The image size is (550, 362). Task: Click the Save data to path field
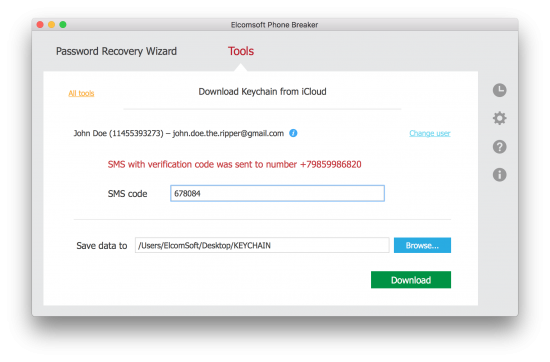[x=262, y=245]
